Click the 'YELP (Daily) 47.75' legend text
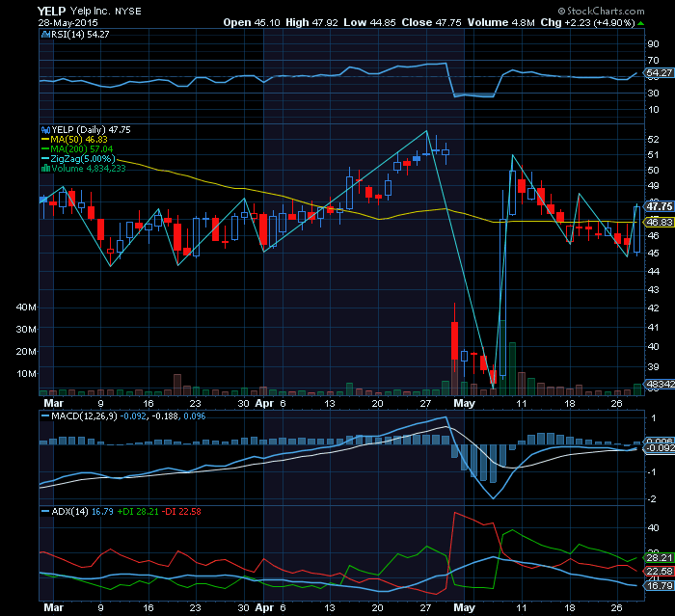This screenshot has width=675, height=616. pyautogui.click(x=91, y=130)
